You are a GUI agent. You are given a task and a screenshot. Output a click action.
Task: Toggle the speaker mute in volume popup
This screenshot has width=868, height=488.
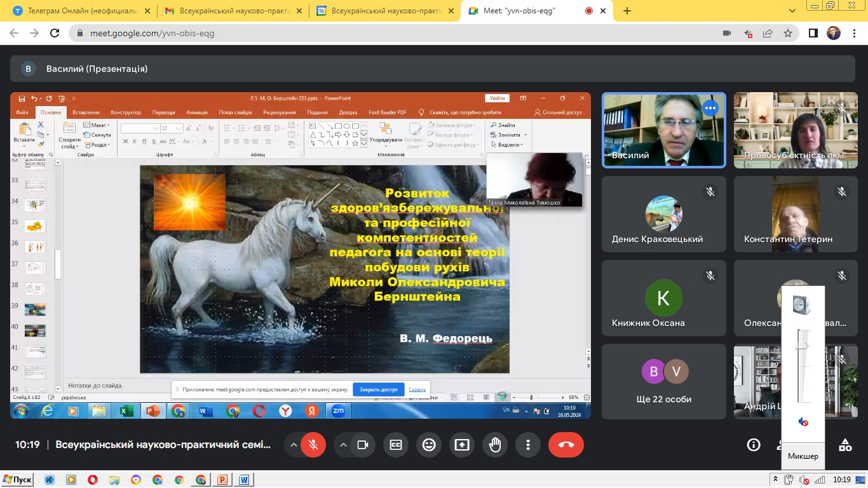(803, 422)
